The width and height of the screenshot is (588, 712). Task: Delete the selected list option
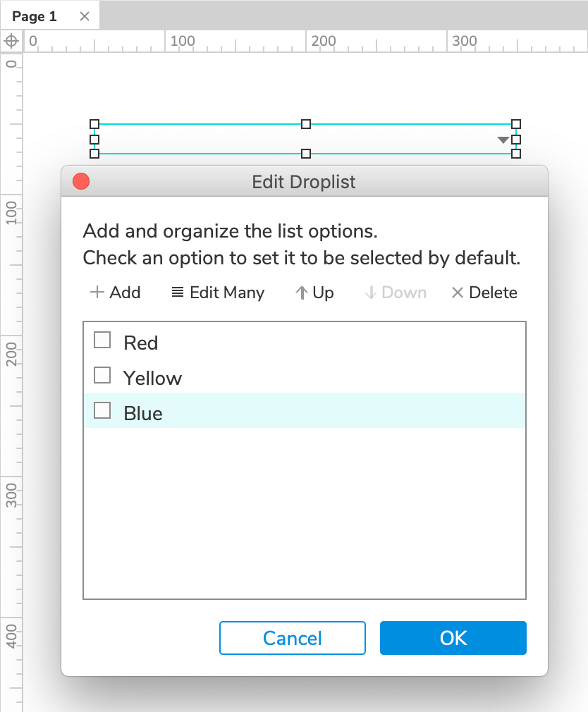click(484, 293)
